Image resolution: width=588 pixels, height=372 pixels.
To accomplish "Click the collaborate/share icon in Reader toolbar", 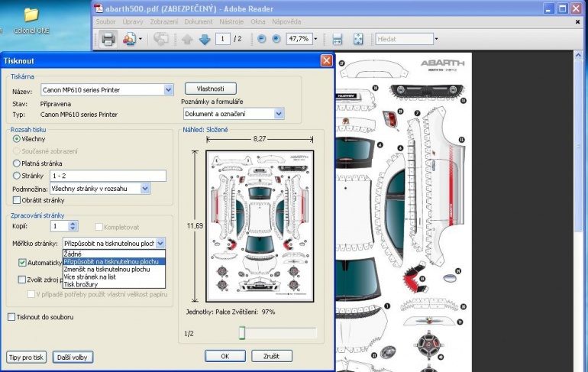I will pos(129,39).
